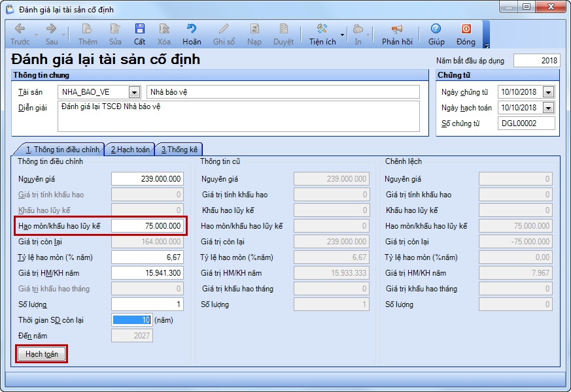571x392 pixels.
Task: Open toolbar overflow options arrow
Action: pos(486,46)
